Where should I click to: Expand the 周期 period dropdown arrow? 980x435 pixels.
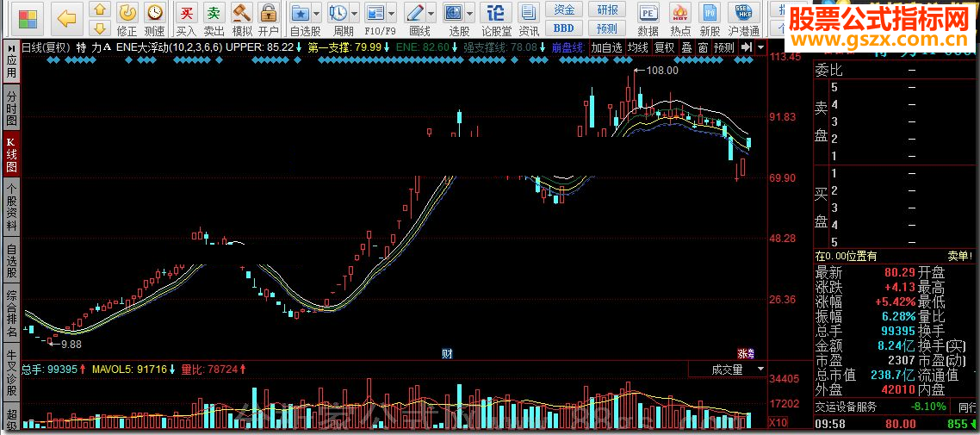pyautogui.click(x=355, y=13)
